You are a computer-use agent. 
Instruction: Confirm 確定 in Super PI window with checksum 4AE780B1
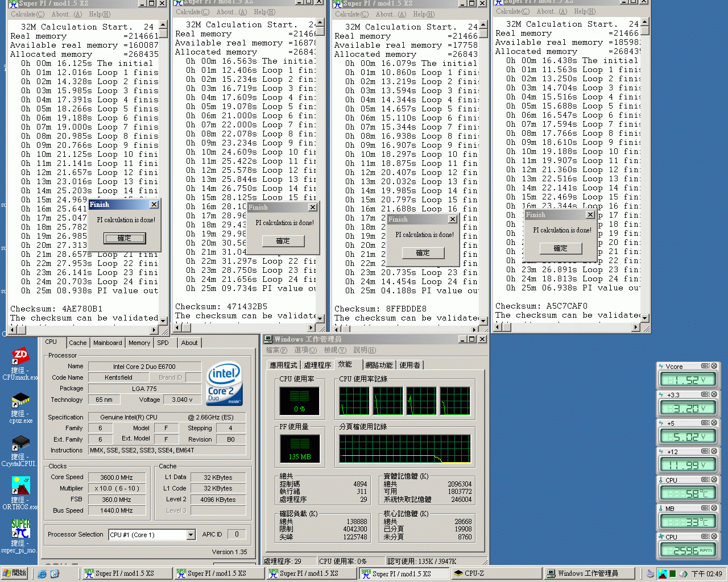tap(124, 238)
